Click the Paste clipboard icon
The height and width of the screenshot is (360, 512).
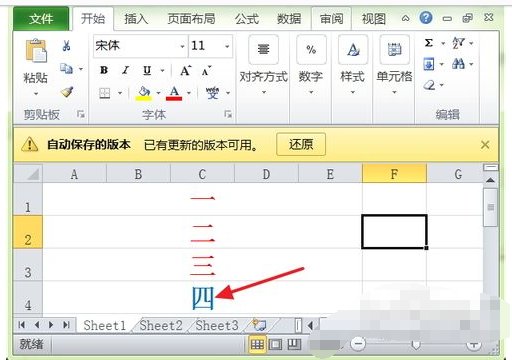click(36, 51)
